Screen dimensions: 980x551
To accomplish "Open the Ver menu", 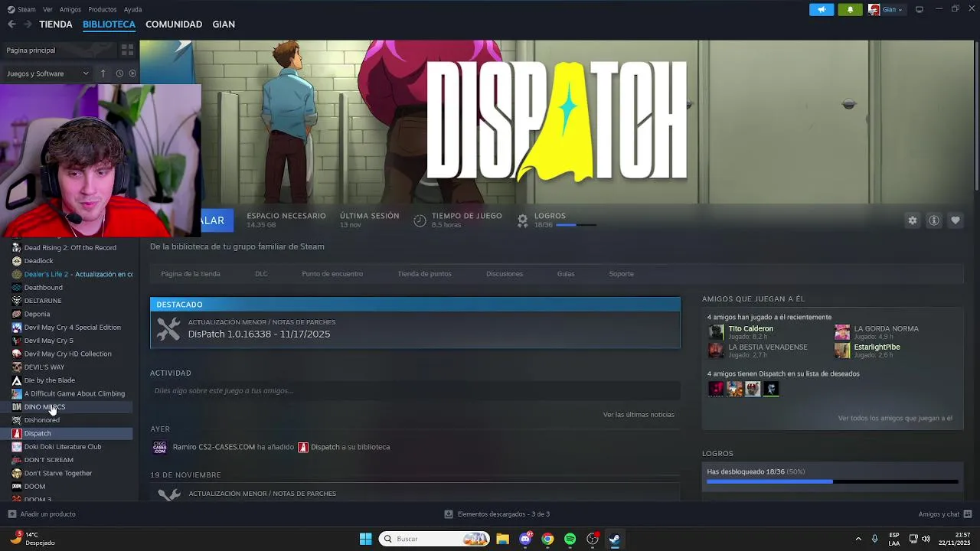I will (x=48, y=9).
